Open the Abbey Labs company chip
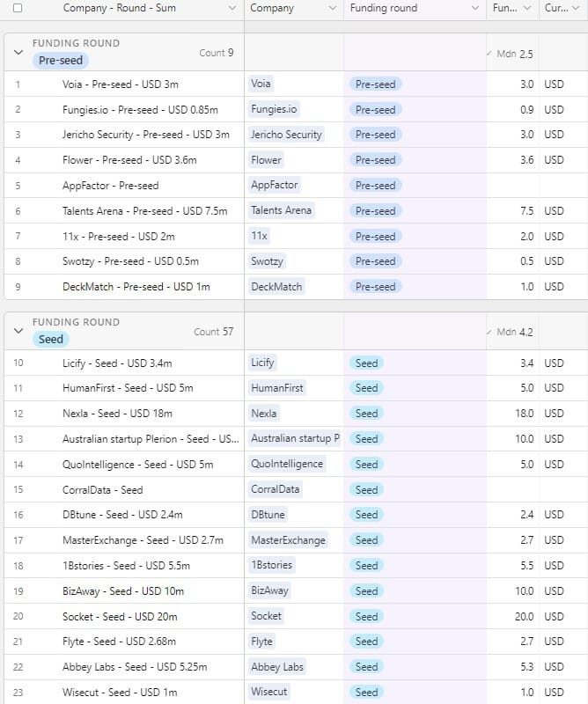588x704 pixels. click(x=277, y=667)
